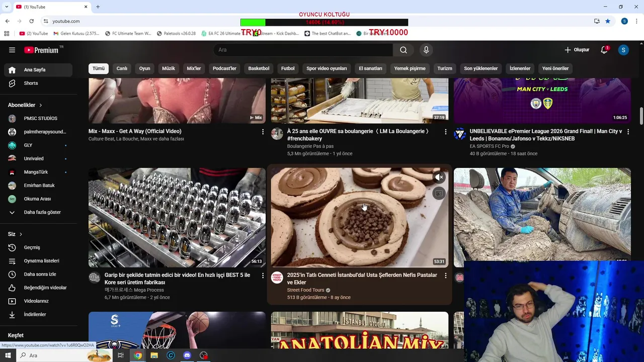Click the Boulangerie Pas à pas channel avatar
This screenshot has height=362, width=644.
[277, 134]
